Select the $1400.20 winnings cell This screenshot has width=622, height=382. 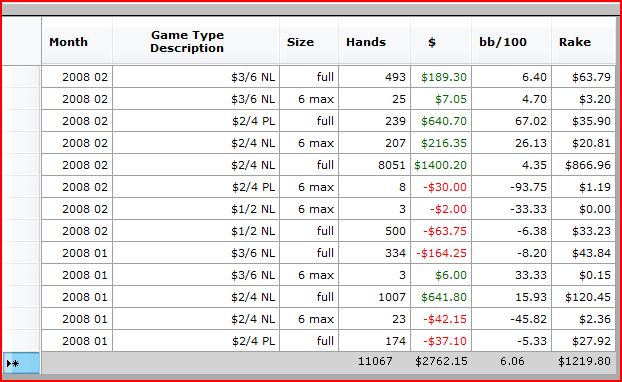[x=441, y=165]
